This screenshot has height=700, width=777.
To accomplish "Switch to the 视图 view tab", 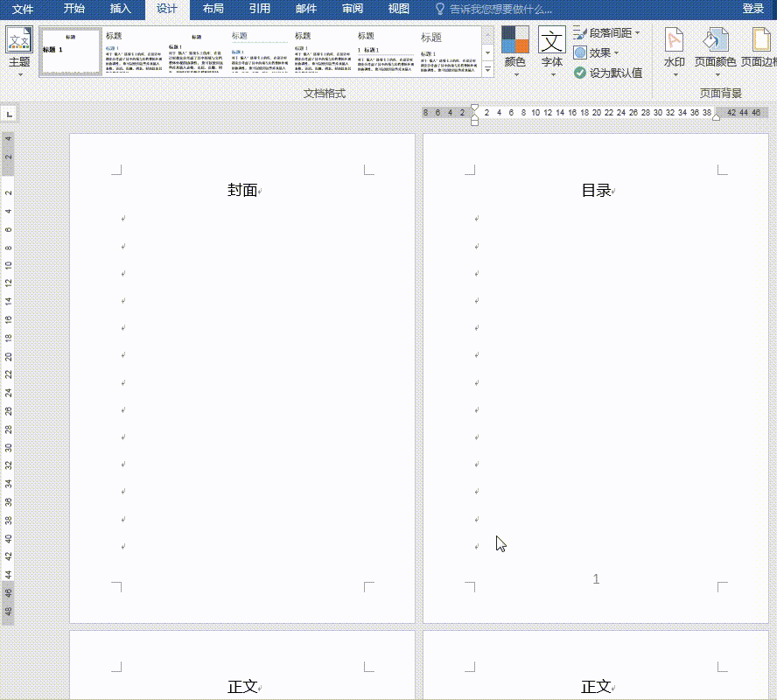I will (x=398, y=9).
